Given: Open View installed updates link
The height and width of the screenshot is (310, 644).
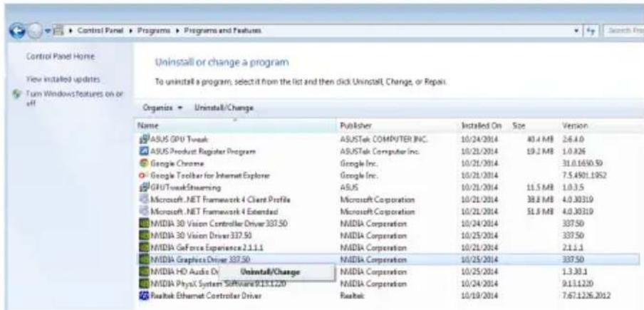Looking at the screenshot, I should (63, 79).
